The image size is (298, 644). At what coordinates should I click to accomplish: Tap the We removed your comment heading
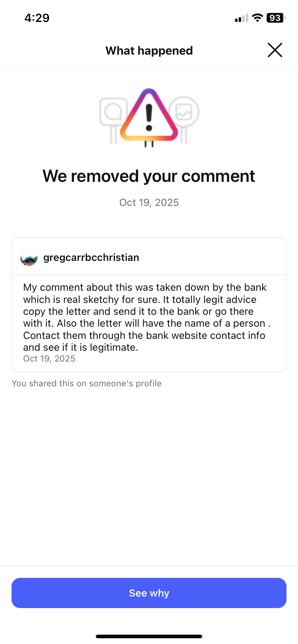click(x=149, y=176)
